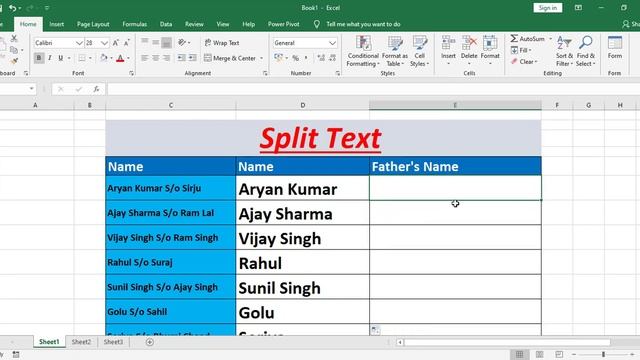Click the Sign in button
640x360 pixels.
(x=547, y=8)
